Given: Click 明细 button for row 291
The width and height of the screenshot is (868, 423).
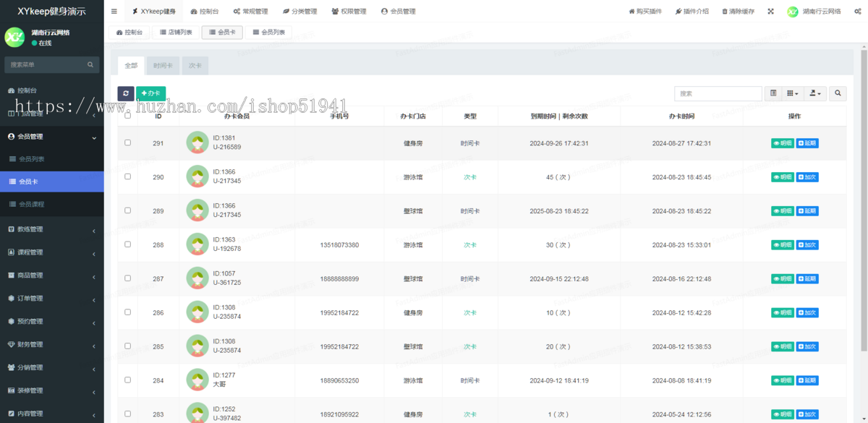Looking at the screenshot, I should click(783, 143).
